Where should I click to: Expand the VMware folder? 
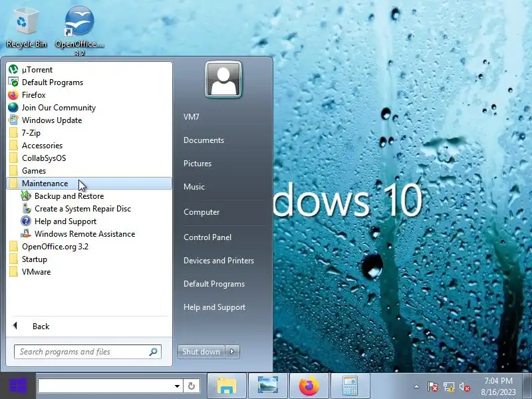click(89, 272)
